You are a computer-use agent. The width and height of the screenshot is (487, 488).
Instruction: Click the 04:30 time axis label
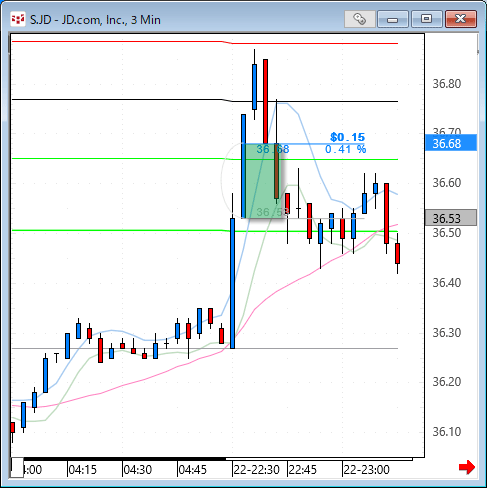tap(138, 470)
